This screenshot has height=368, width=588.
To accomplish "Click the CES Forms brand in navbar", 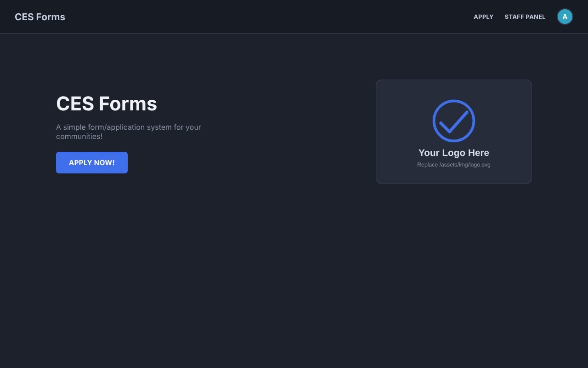I will click(40, 17).
